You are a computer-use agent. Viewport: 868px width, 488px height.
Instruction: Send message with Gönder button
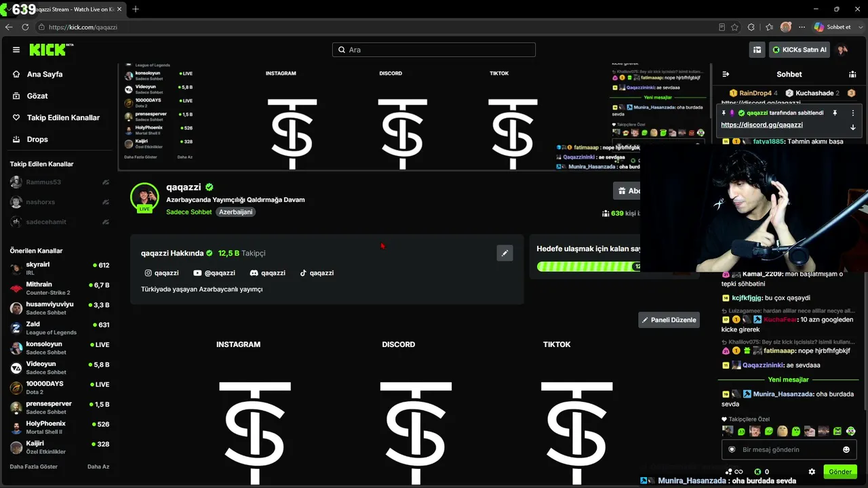pos(840,472)
